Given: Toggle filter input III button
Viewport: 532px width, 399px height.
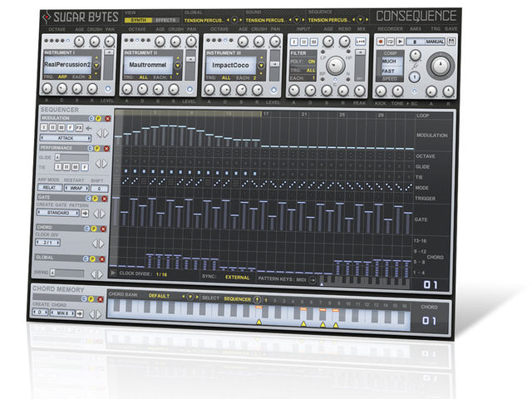Looking at the screenshot, I should pyautogui.click(x=314, y=42).
